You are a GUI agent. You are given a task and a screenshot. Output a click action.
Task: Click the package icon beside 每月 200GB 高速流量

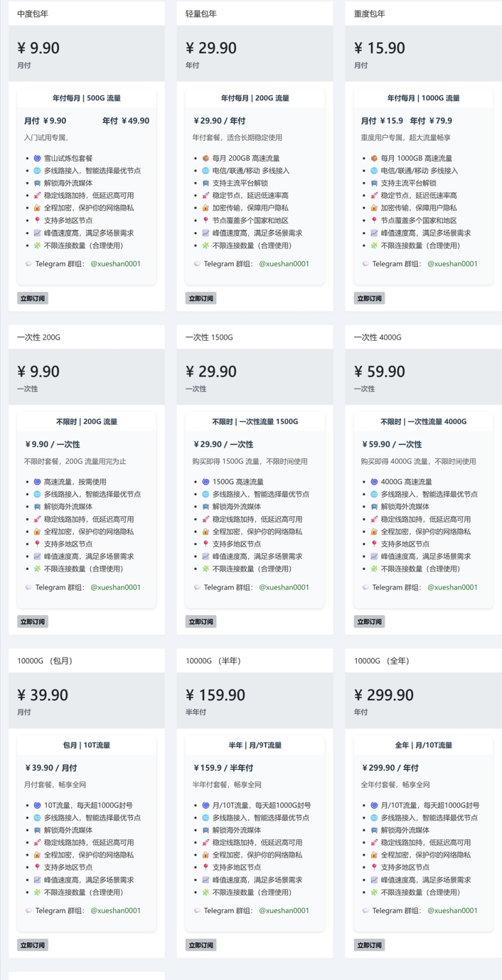click(205, 158)
